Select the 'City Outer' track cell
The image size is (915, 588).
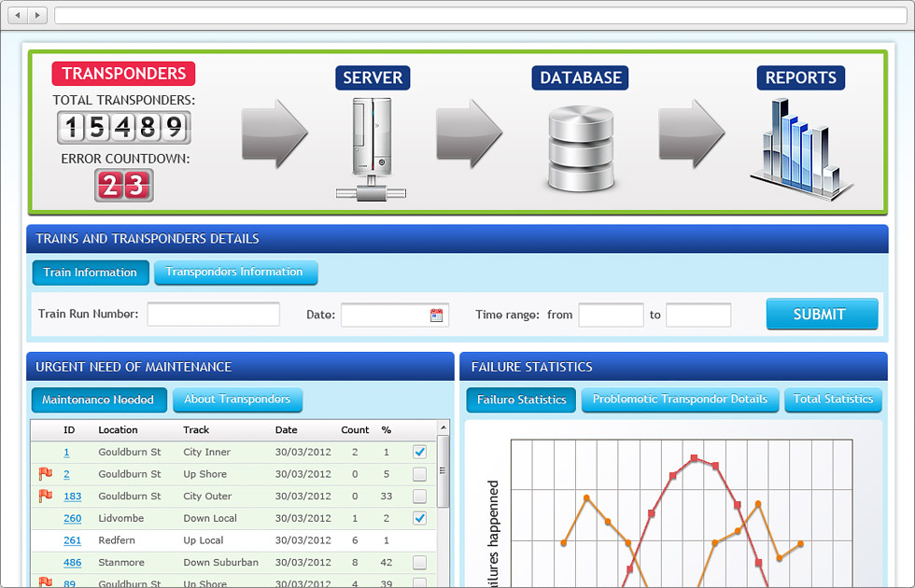click(x=207, y=497)
